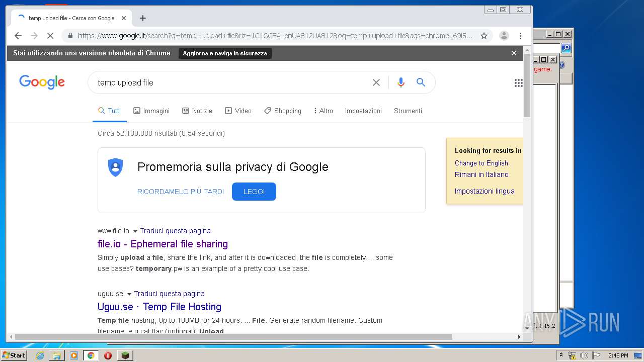The width and height of the screenshot is (644, 362).
Task: Click 'Aggiorna e naviga in sicurezza'
Action: point(225,53)
